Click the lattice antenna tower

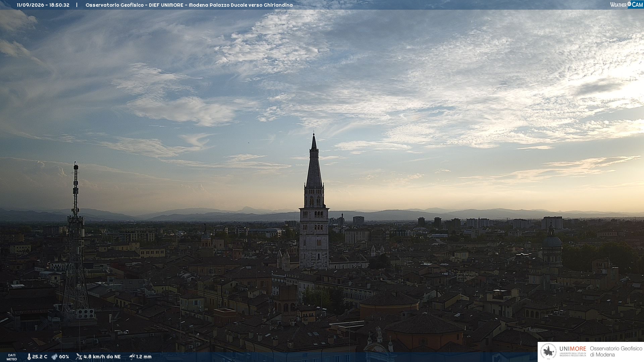[76, 241]
